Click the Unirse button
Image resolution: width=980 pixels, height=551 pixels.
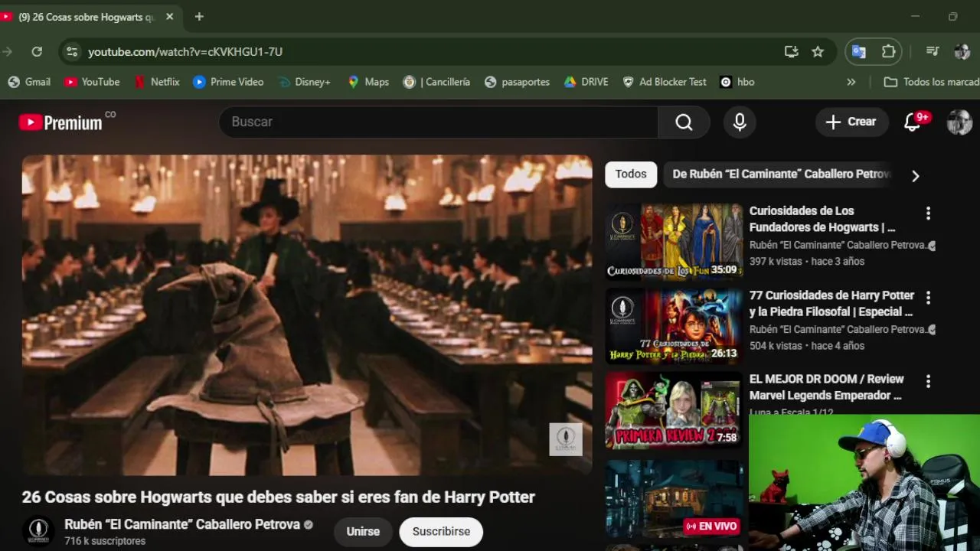(363, 532)
